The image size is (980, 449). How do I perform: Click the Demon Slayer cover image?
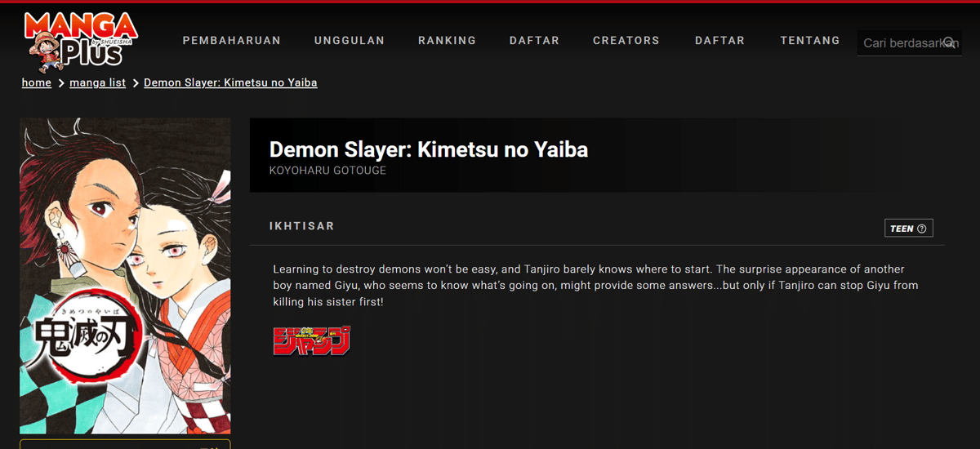tap(125, 276)
